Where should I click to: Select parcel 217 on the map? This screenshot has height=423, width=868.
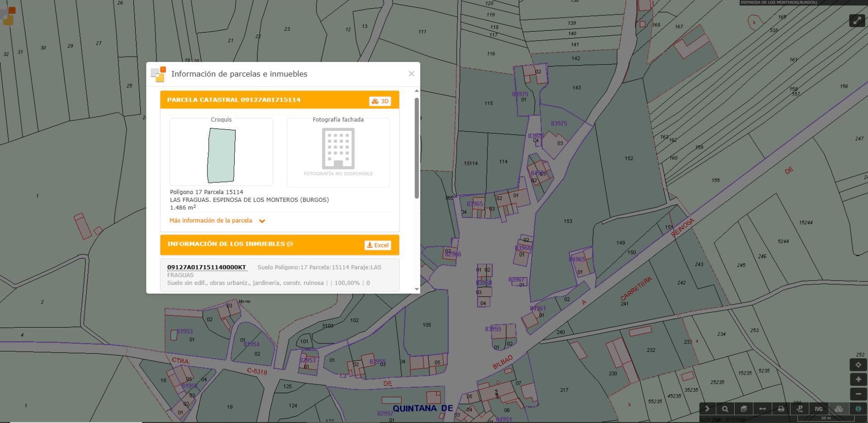click(564, 390)
